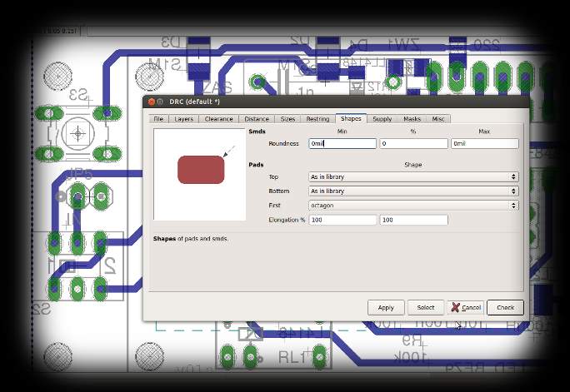Open the Bottom pad shape dropdown
Image resolution: width=570 pixels, height=392 pixels.
[412, 191]
